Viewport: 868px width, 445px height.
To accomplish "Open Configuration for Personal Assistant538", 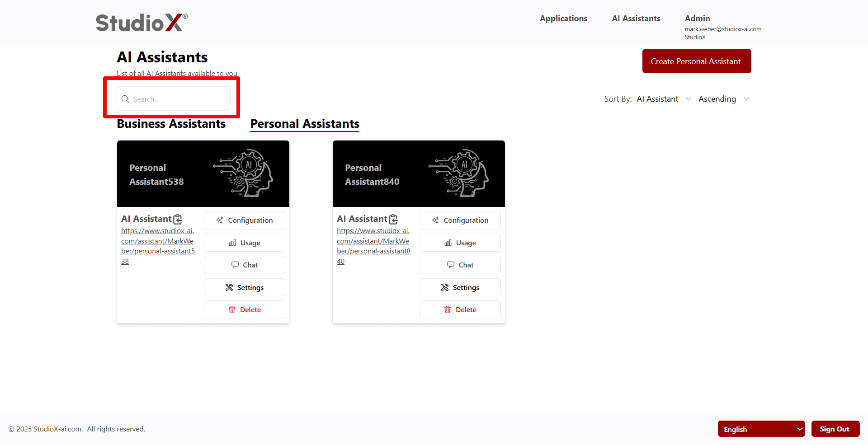I will [244, 220].
